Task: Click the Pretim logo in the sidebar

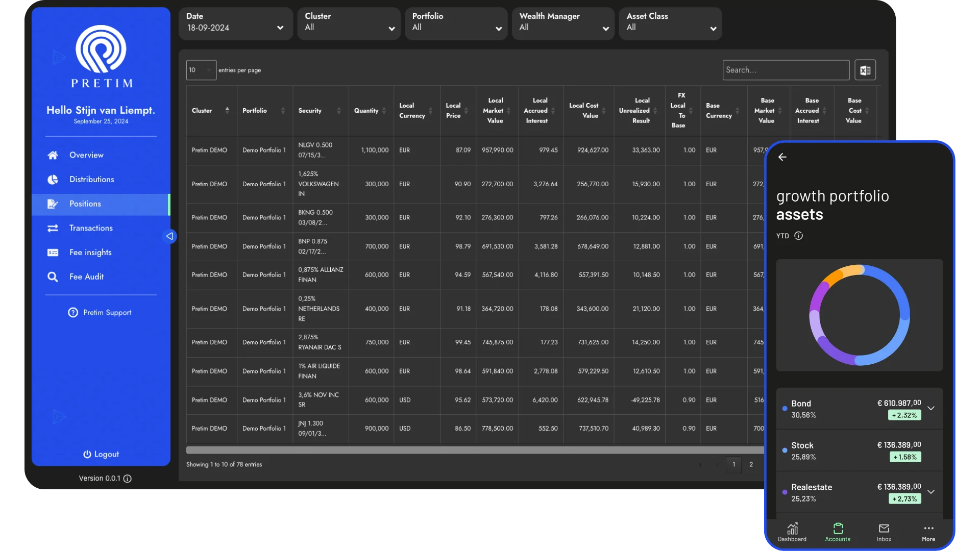Action: coord(101,57)
